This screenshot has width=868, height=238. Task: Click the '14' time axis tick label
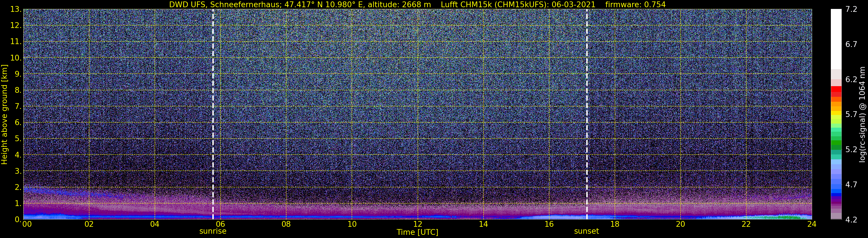[483, 224]
